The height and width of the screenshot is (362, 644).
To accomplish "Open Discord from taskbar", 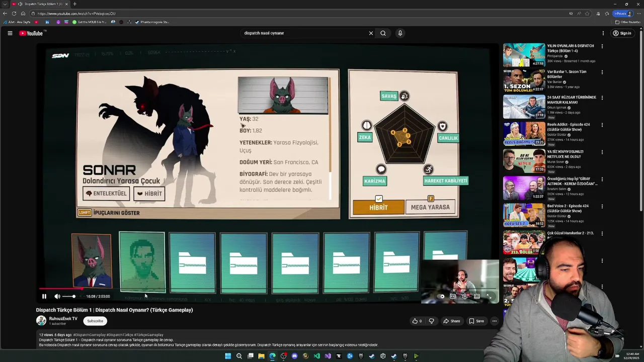I will tap(294, 356).
